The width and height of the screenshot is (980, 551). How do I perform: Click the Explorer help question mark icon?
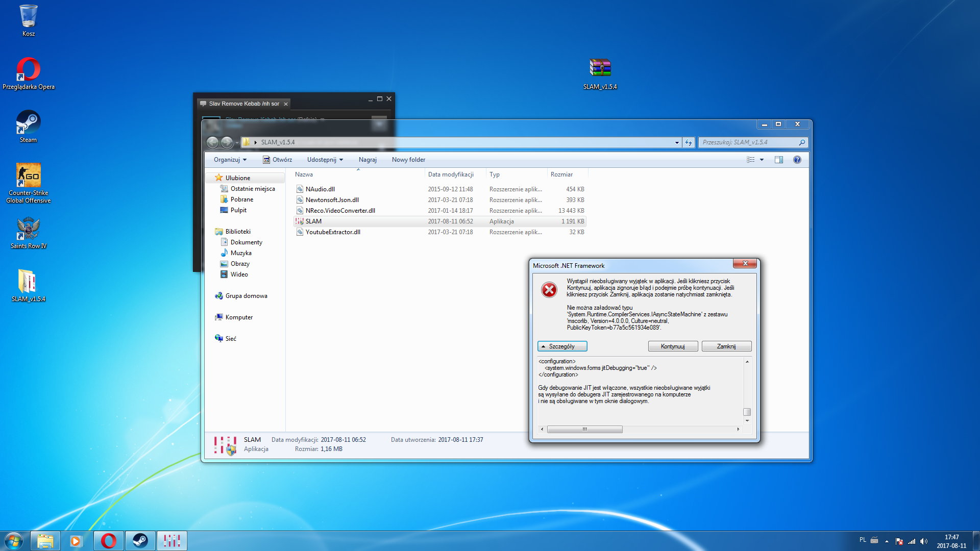pos(797,160)
